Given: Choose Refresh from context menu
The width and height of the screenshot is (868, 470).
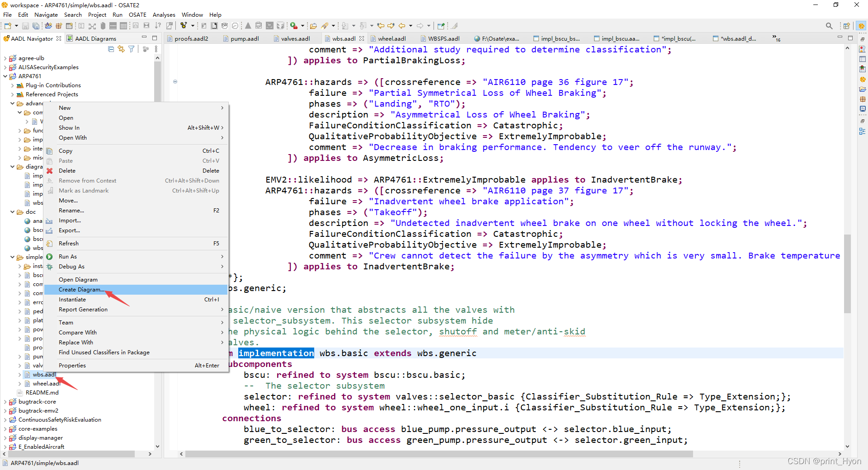Looking at the screenshot, I should click(x=136, y=244).
